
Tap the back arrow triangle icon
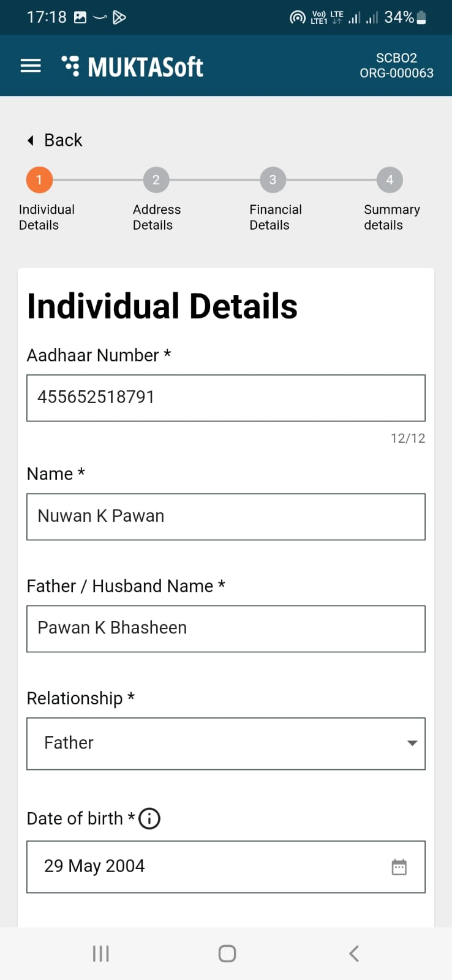tap(31, 141)
